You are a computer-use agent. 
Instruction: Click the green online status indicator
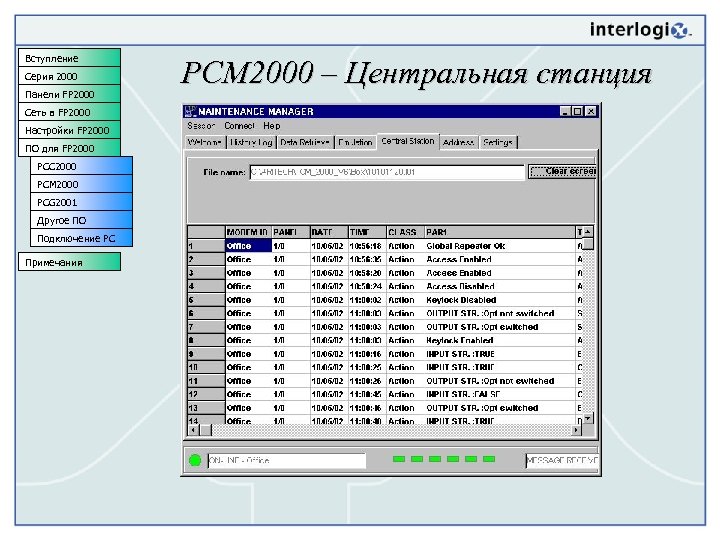(195, 460)
